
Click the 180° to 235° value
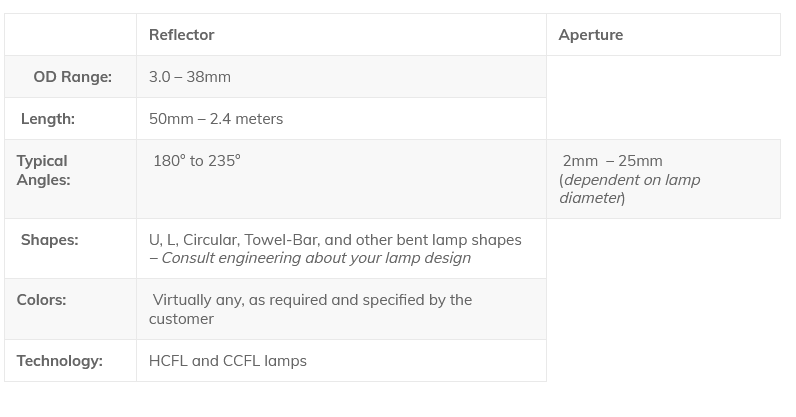pyautogui.click(x=197, y=160)
